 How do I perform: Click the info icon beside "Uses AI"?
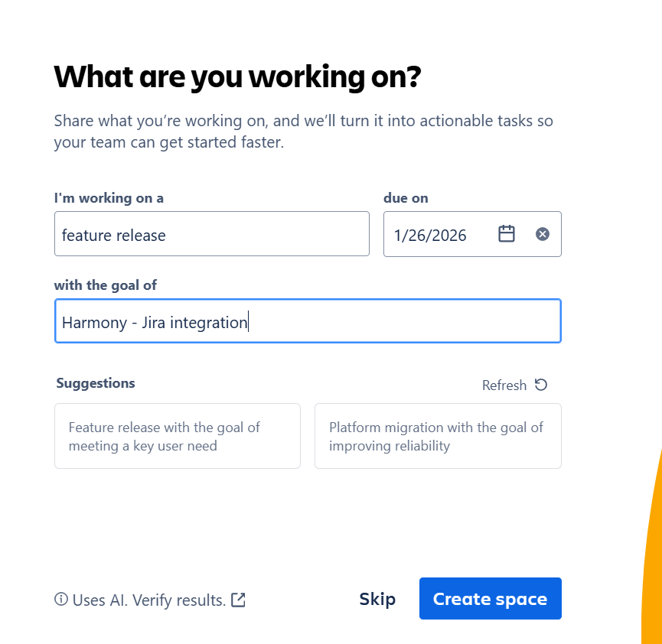pos(61,600)
